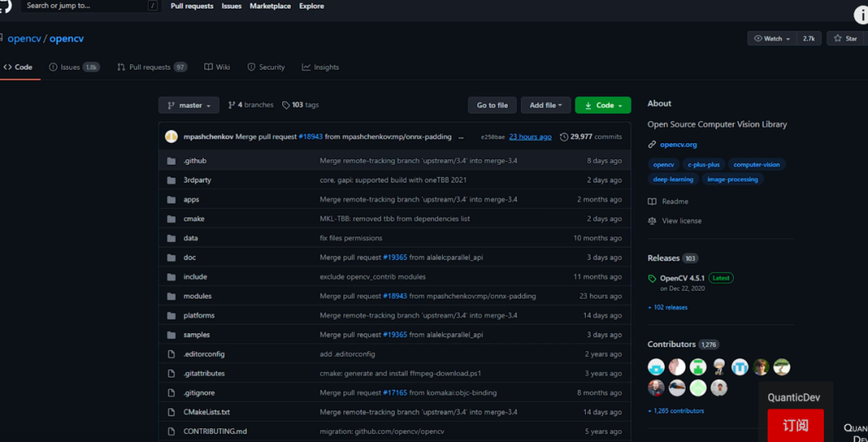Click the first contributor avatar
Screen dimensions: 868x442
pyautogui.click(x=656, y=366)
